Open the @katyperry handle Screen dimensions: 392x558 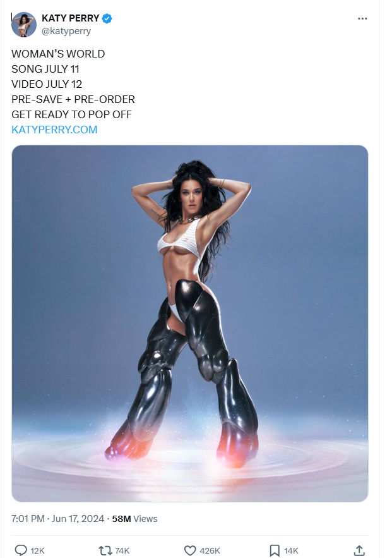[x=66, y=32]
